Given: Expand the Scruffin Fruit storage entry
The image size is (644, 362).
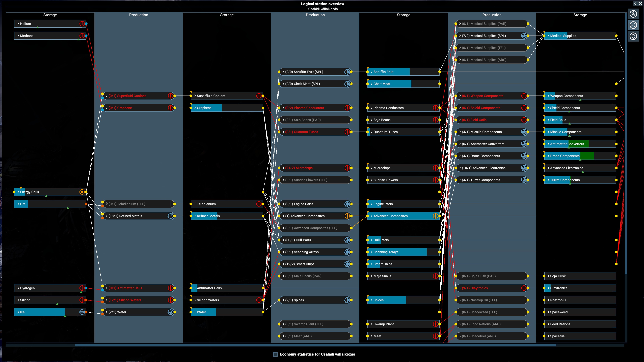Looking at the screenshot, I should tap(372, 72).
